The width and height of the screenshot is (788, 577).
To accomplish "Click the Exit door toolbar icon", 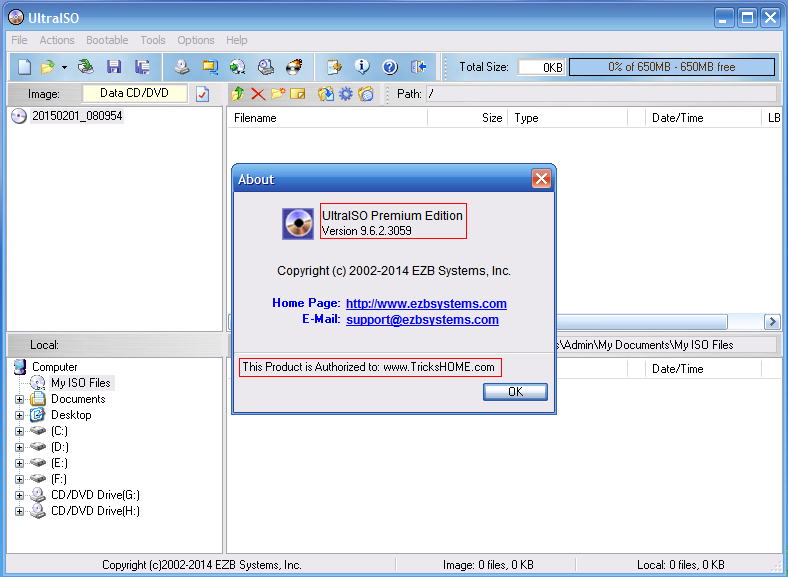I will 418,67.
